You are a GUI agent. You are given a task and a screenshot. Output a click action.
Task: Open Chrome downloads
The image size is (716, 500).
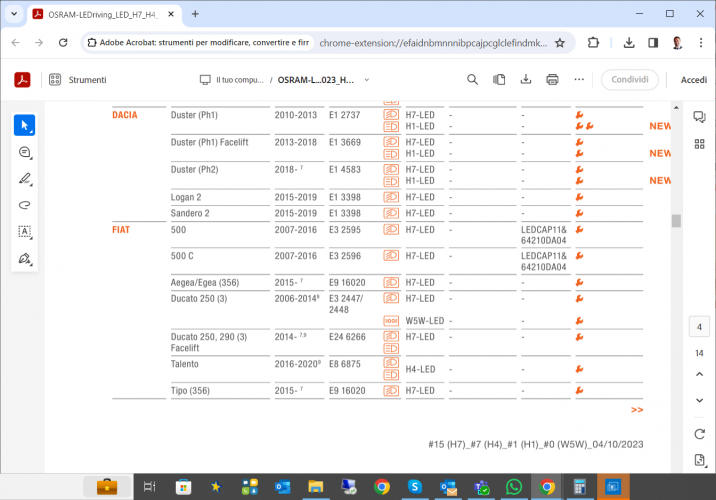pos(629,42)
